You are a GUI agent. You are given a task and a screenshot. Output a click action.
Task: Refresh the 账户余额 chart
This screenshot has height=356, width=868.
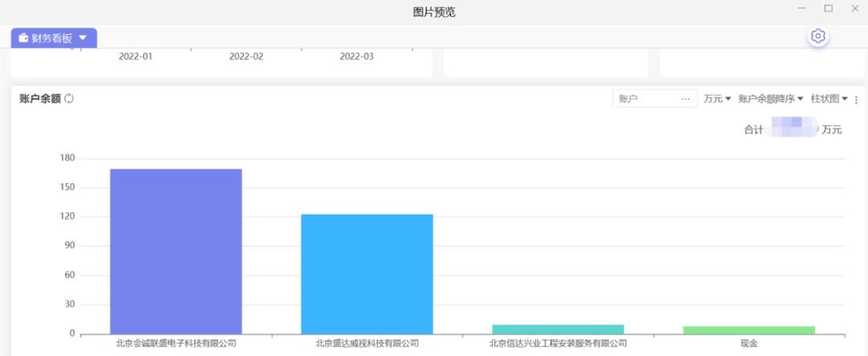69,99
